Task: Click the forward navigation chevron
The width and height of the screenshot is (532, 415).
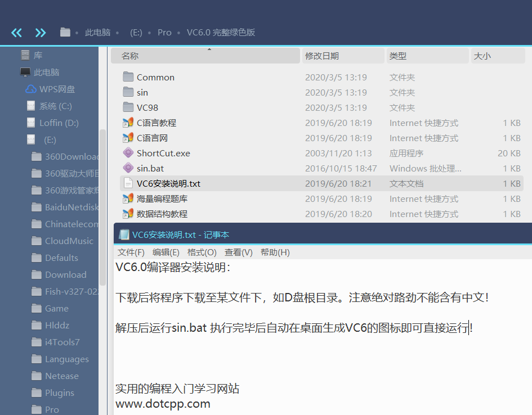Action: coord(41,32)
